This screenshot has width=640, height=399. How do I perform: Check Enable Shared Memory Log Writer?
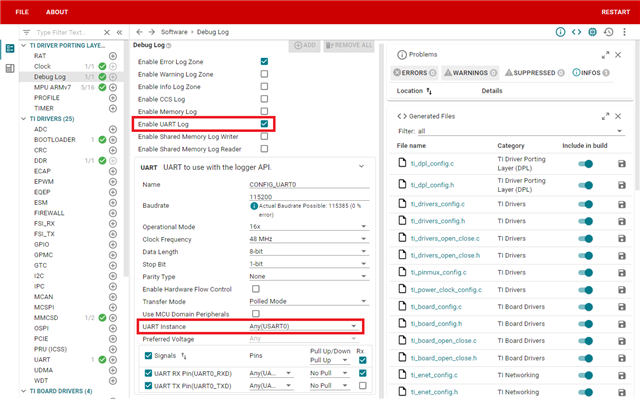click(x=264, y=136)
